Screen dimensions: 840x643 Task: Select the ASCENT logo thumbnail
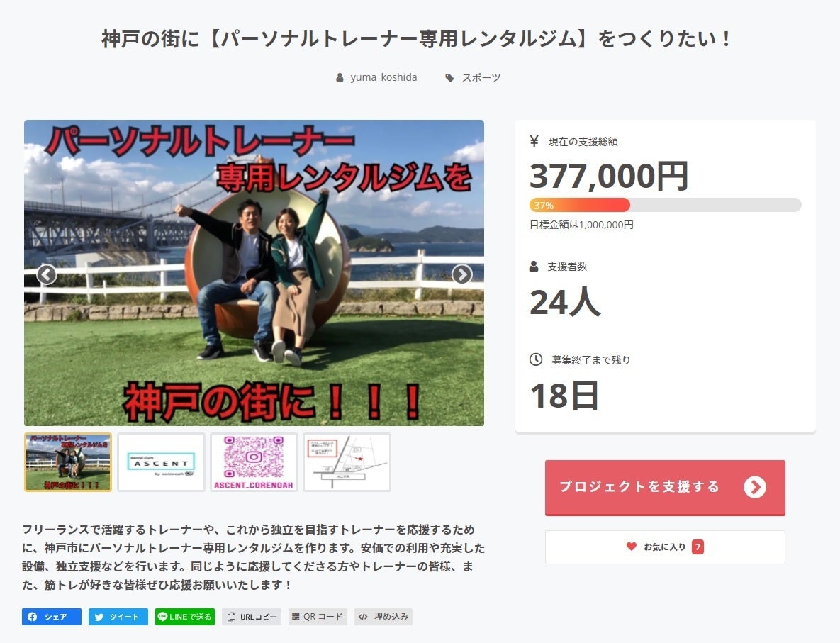[161, 462]
